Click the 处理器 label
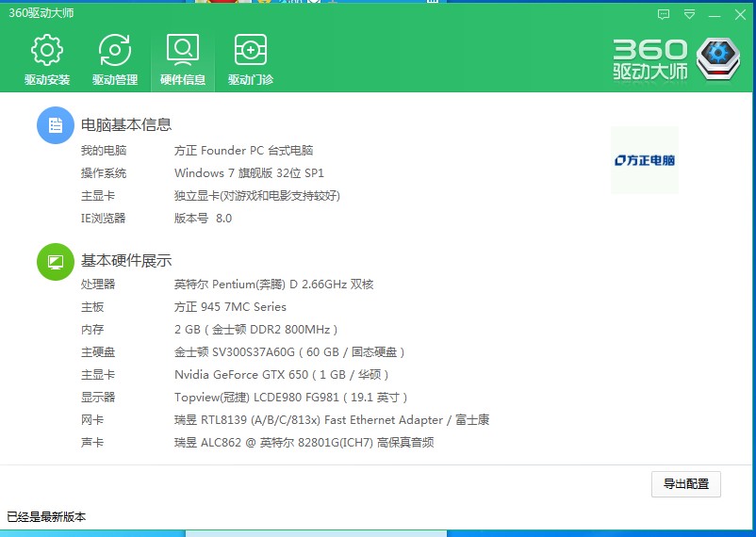Viewport: 756px width, 537px height. (x=98, y=285)
